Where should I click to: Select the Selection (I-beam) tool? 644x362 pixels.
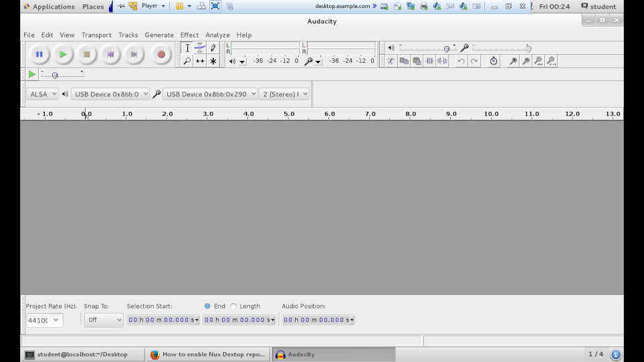point(187,48)
